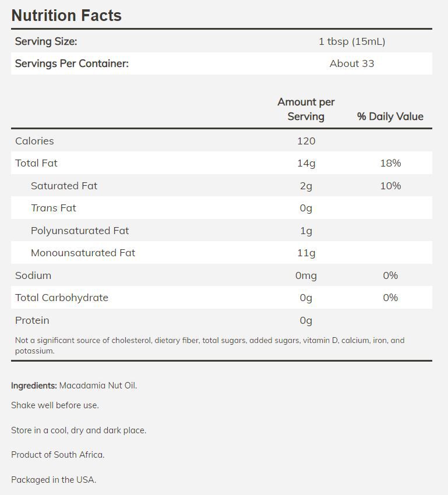
Task: Click the Protein row label
Action: pos(32,320)
